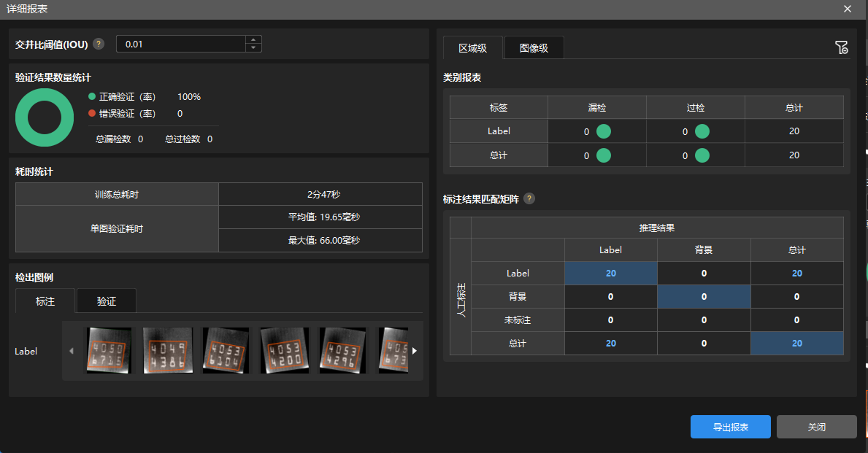
Task: Open the thumbnail labeled 4053 4200
Action: 285,351
